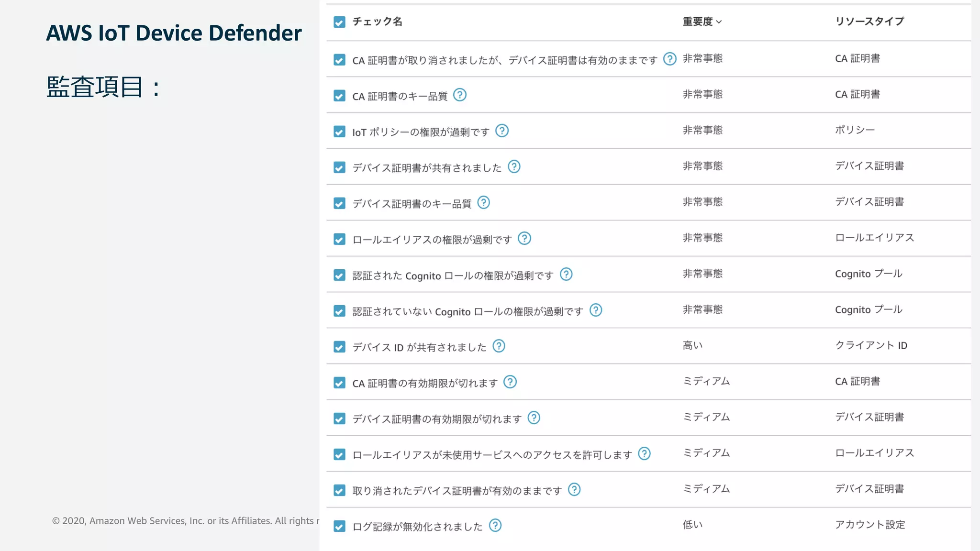Open help icon for デバイス証明書が共有されました

(x=514, y=166)
